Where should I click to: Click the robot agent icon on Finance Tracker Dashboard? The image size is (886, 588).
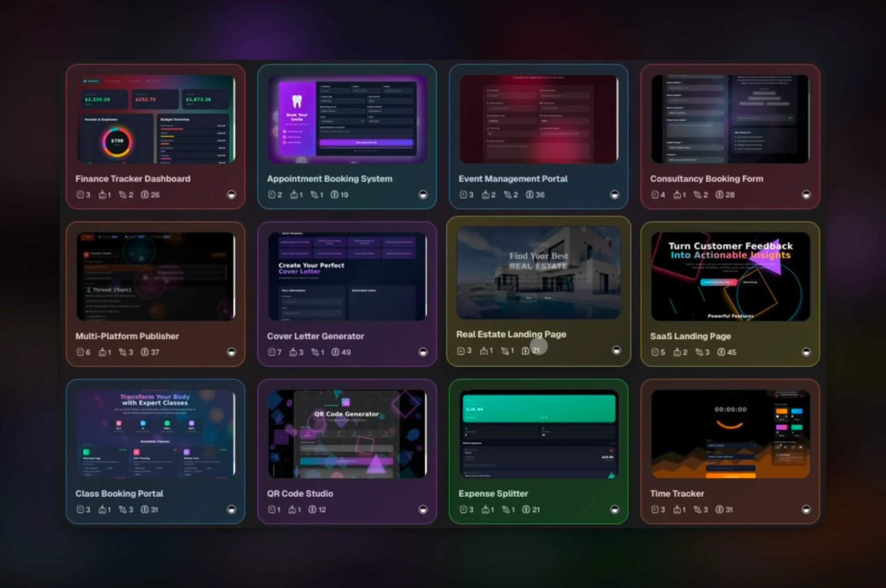click(102, 195)
